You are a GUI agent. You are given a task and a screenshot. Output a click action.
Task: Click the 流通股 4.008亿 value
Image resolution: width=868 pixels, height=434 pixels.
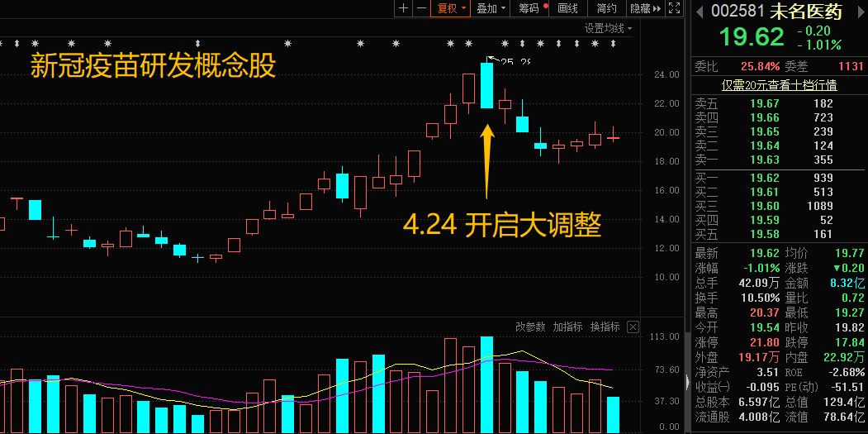757,417
